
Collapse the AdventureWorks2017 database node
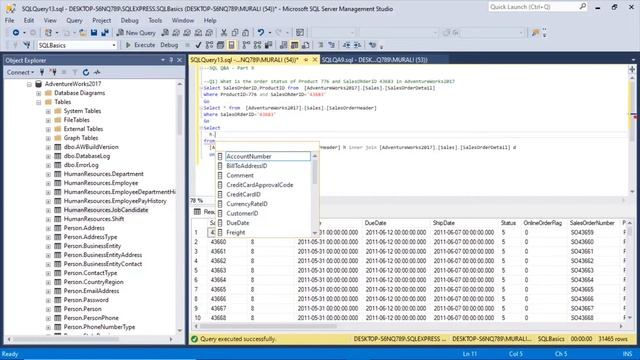point(29,84)
